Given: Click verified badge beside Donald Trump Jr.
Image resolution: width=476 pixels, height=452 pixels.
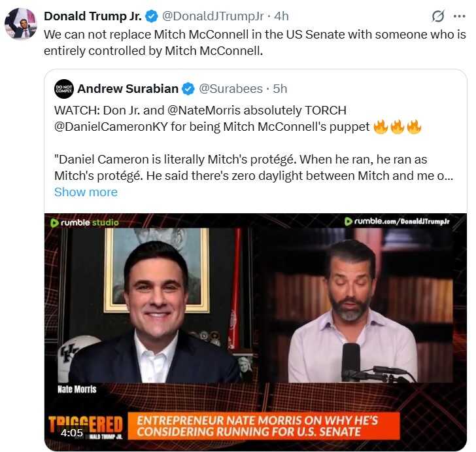Looking at the screenshot, I should [x=150, y=16].
